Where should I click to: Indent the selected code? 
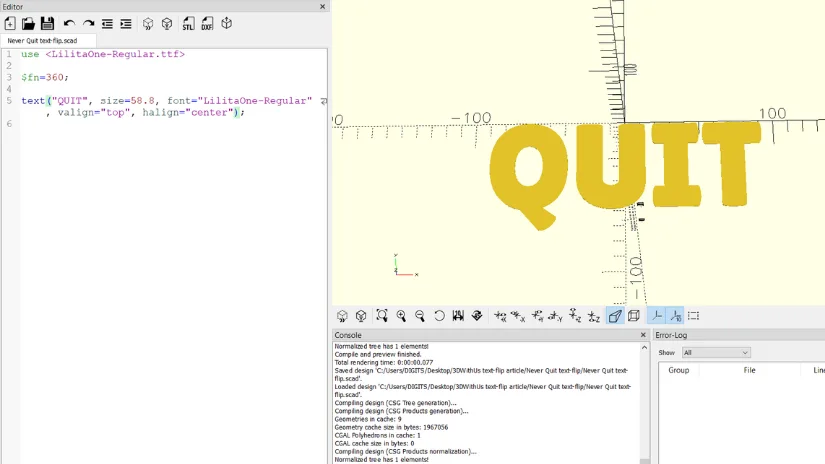[x=126, y=24]
